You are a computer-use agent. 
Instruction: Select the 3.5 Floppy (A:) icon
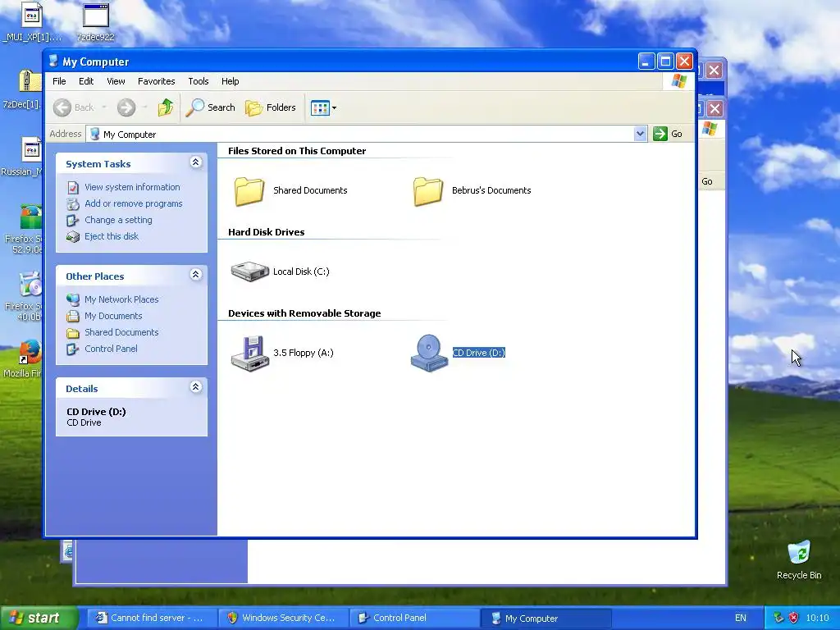coord(249,353)
